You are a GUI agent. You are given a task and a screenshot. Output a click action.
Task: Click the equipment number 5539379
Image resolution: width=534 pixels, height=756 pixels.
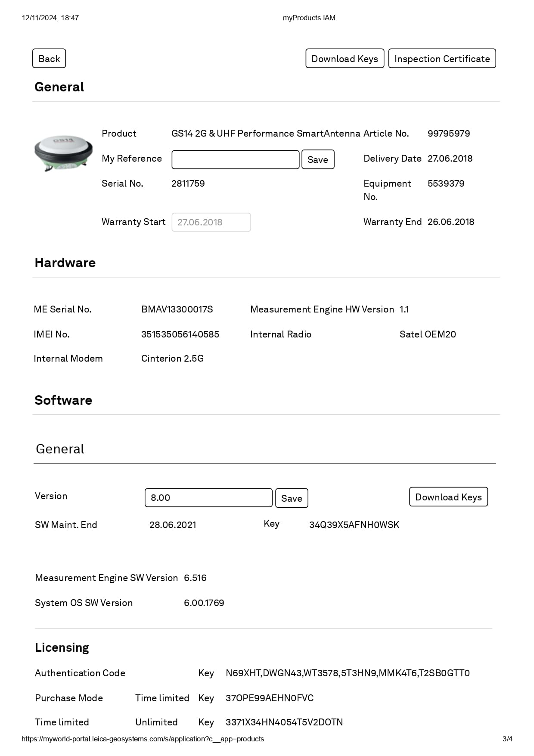[x=446, y=184]
